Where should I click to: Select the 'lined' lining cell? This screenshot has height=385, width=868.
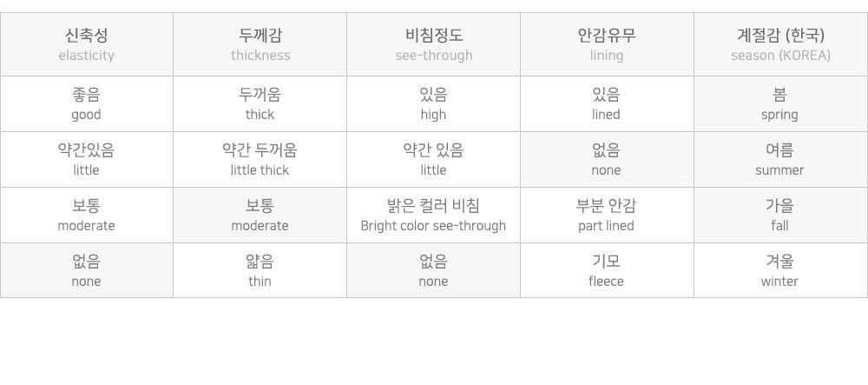coord(607,104)
